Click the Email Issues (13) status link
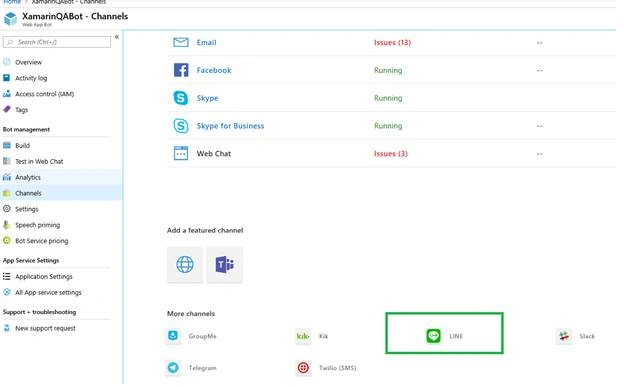 click(392, 42)
